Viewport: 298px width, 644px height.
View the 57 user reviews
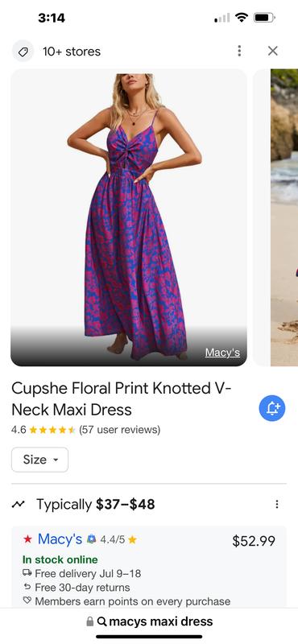click(120, 430)
